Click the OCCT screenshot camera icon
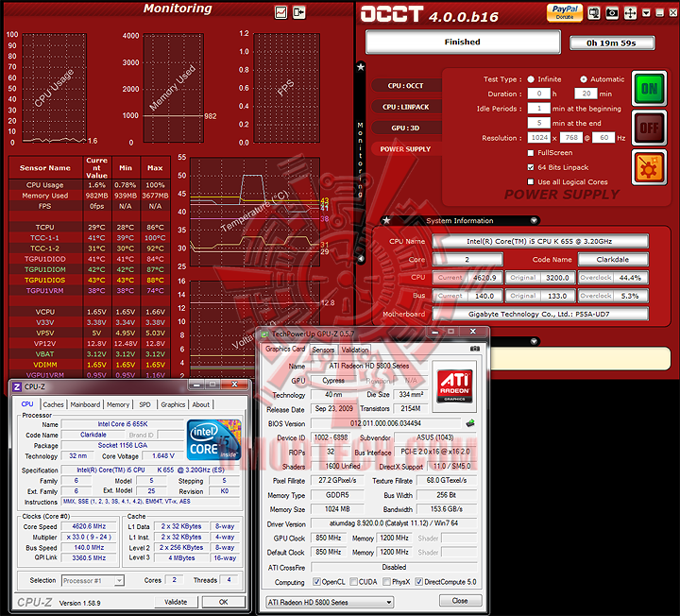The height and width of the screenshot is (616, 680). click(x=612, y=13)
